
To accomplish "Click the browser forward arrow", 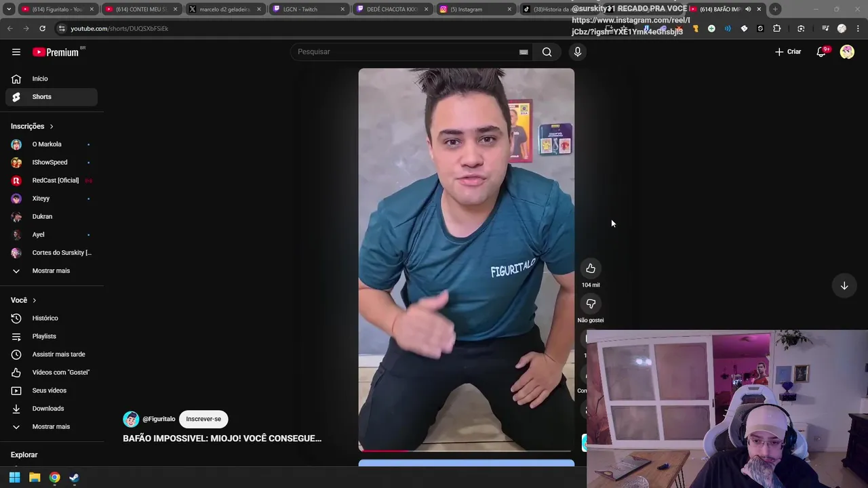I will [26, 28].
